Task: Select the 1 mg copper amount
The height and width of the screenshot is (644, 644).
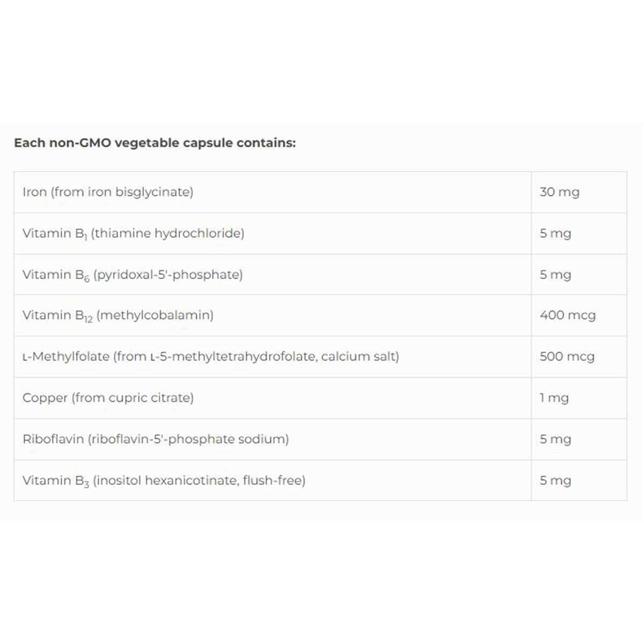Action: 554,398
